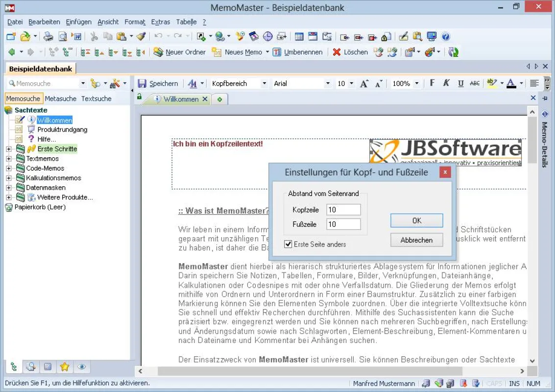Open the Datei menu
This screenshot has width=555, height=392.
pos(15,22)
